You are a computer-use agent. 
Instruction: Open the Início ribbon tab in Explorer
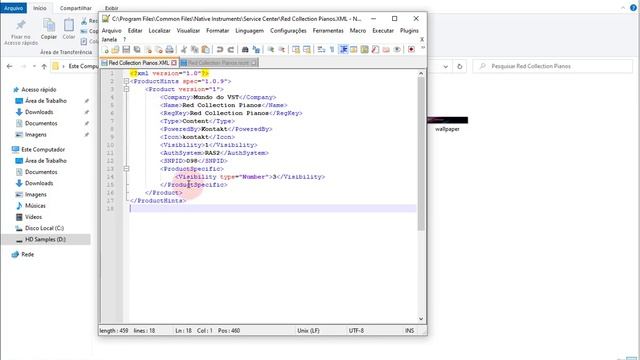(40, 8)
